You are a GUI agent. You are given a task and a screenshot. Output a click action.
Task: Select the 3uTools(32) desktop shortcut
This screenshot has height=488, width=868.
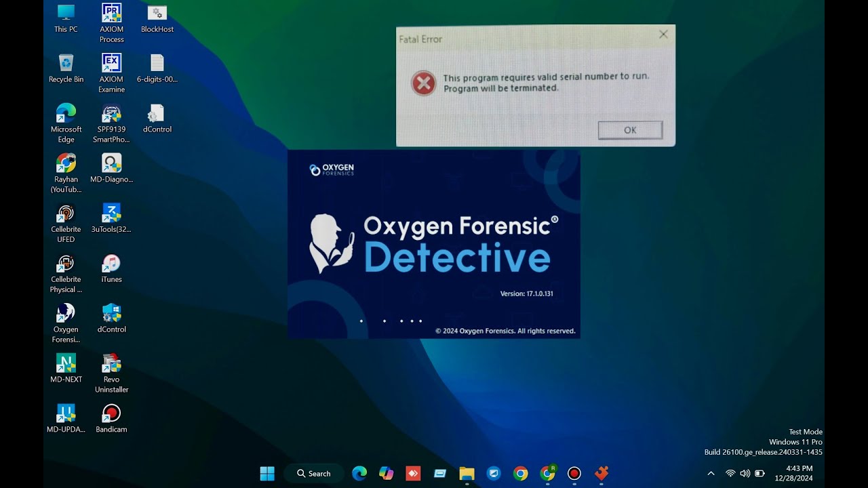[x=111, y=218]
